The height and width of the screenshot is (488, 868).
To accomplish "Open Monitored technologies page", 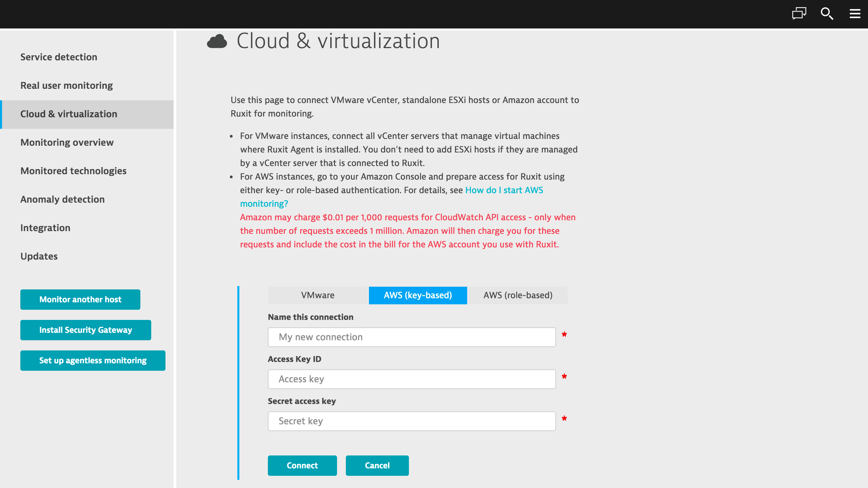I will (87, 171).
